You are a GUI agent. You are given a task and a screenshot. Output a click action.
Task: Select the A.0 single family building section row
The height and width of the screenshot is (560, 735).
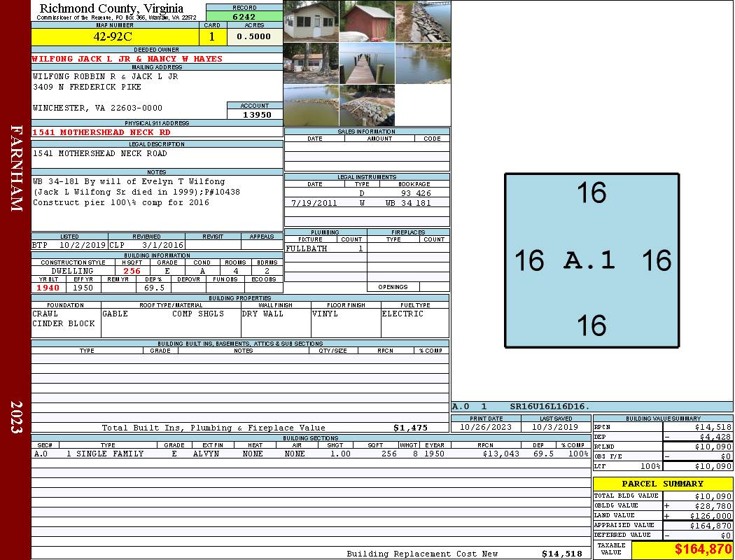(311, 454)
